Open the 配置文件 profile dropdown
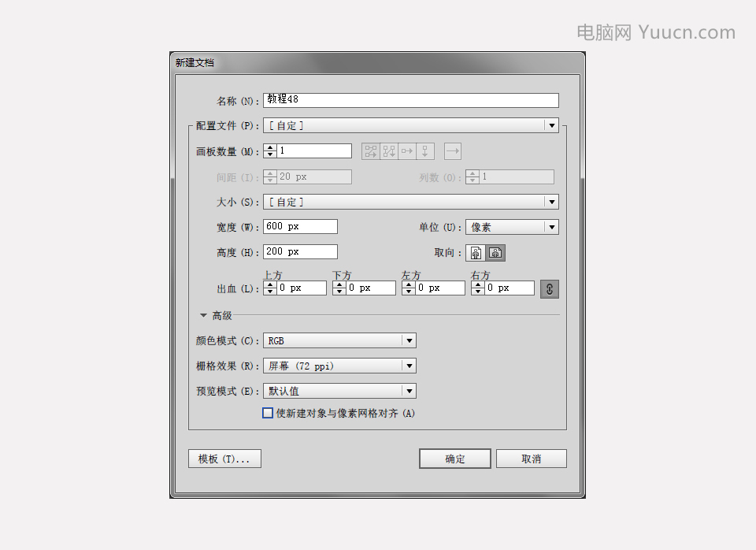Image resolution: width=756 pixels, height=550 pixels. tap(410, 125)
